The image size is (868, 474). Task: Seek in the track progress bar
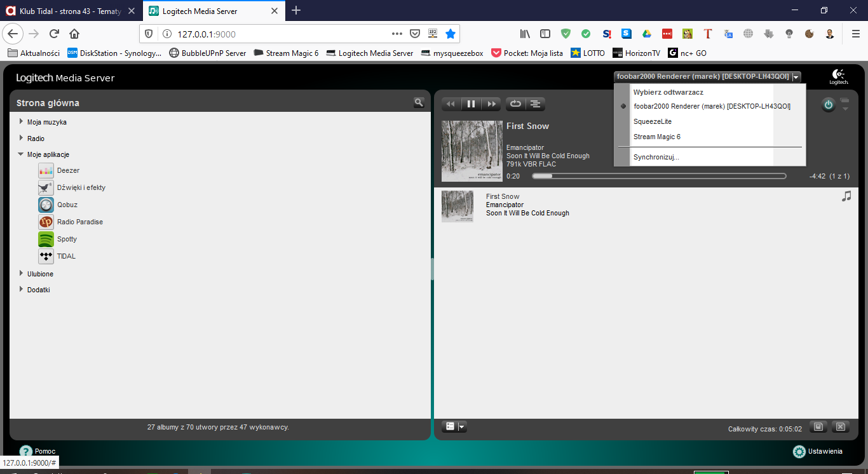[659, 176]
